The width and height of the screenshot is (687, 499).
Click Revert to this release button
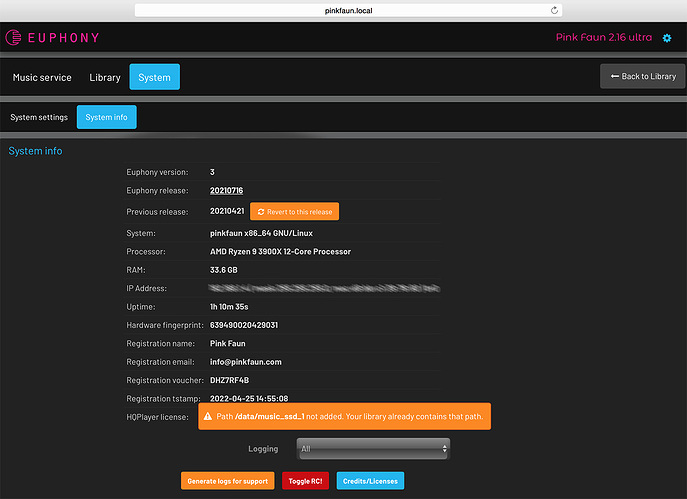(294, 212)
